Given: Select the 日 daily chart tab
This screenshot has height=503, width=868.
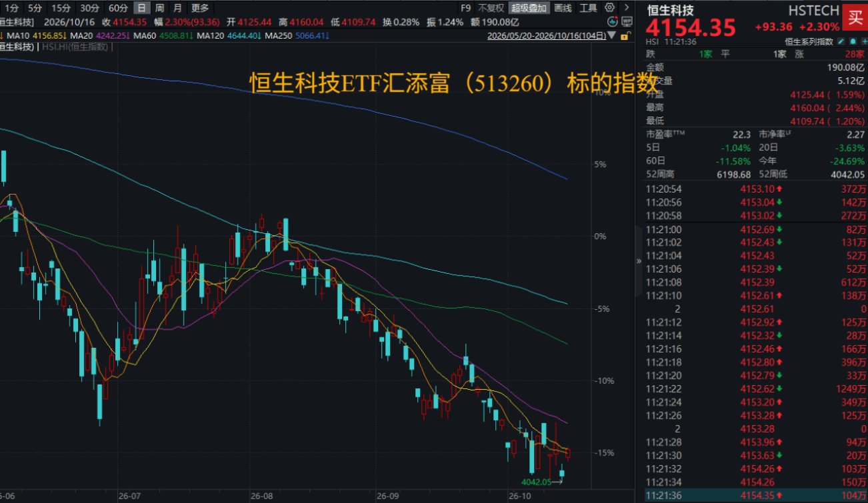Looking at the screenshot, I should click(141, 8).
